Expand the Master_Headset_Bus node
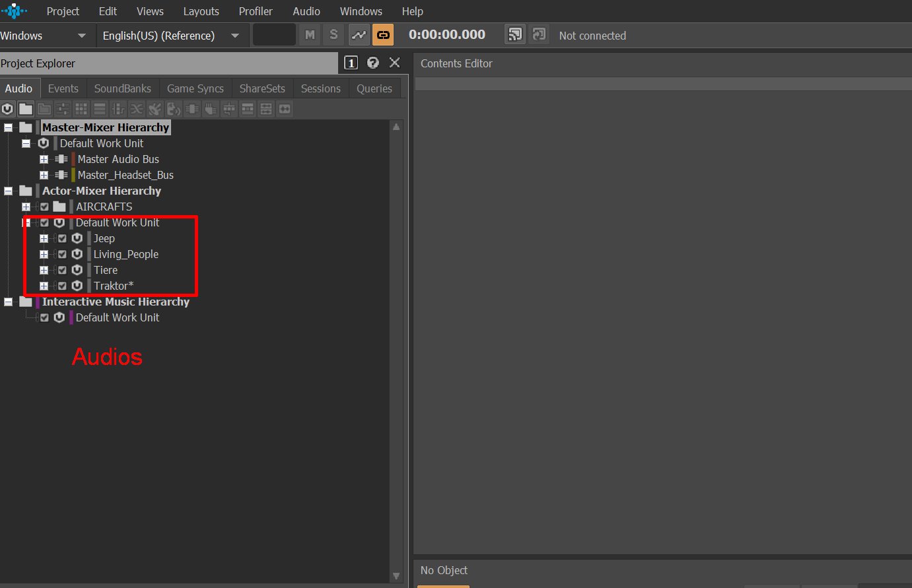Image resolution: width=912 pixels, height=588 pixels. point(44,175)
